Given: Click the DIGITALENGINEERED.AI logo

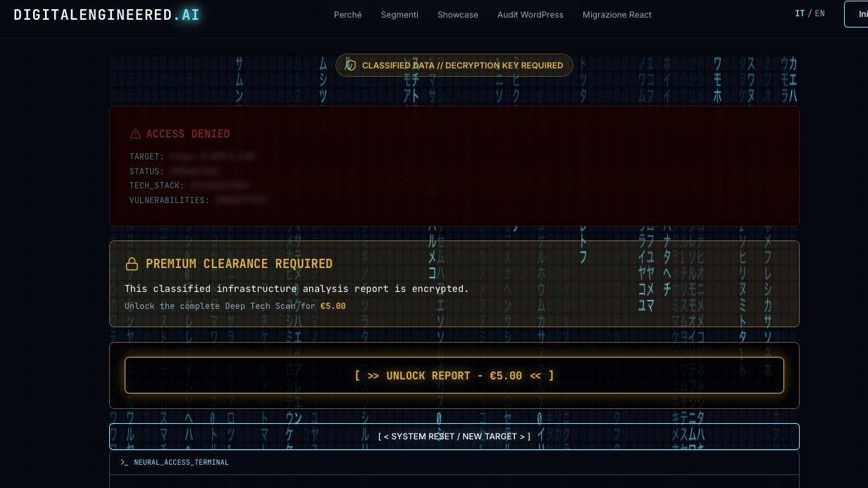Looking at the screenshot, I should click(106, 14).
